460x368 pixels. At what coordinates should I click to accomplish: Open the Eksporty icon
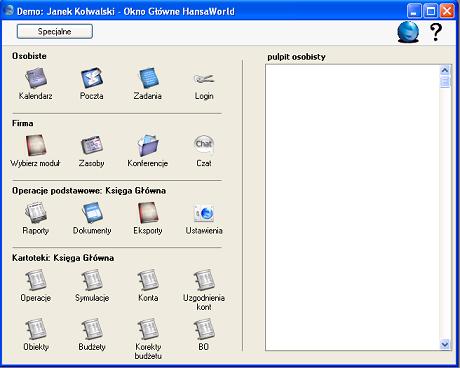pos(148,213)
